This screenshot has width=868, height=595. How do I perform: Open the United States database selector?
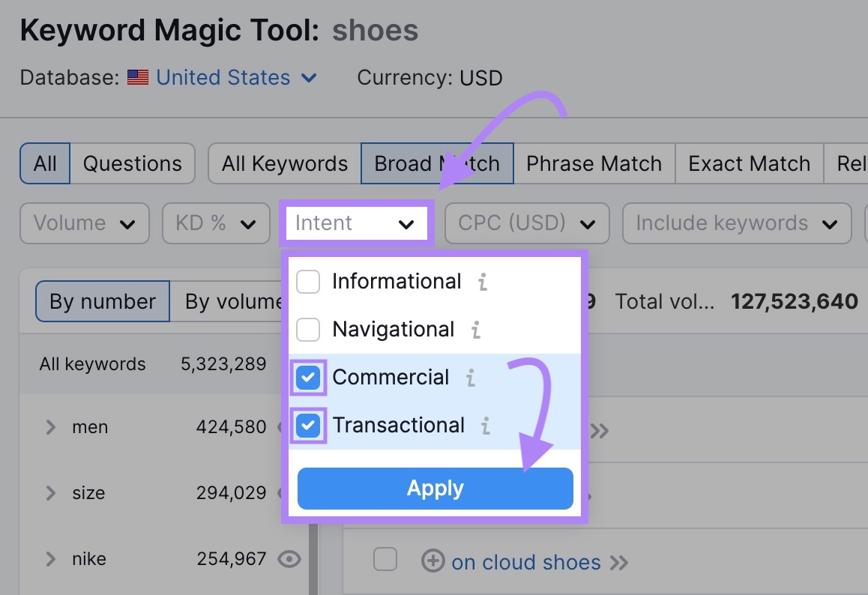pos(225,77)
